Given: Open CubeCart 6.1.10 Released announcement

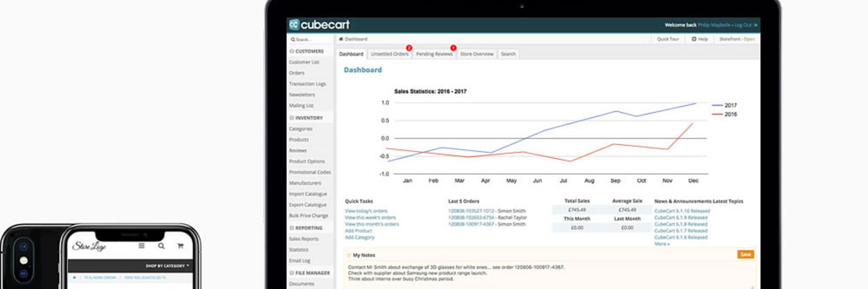Looking at the screenshot, I should click(x=682, y=211).
